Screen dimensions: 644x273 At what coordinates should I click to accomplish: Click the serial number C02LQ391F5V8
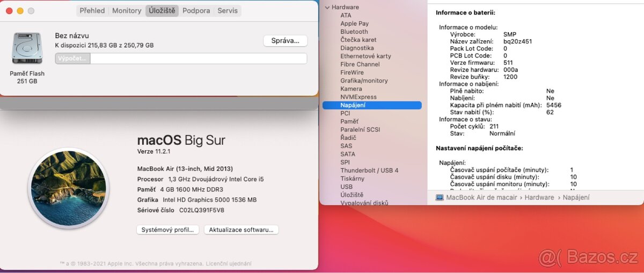[x=202, y=210]
